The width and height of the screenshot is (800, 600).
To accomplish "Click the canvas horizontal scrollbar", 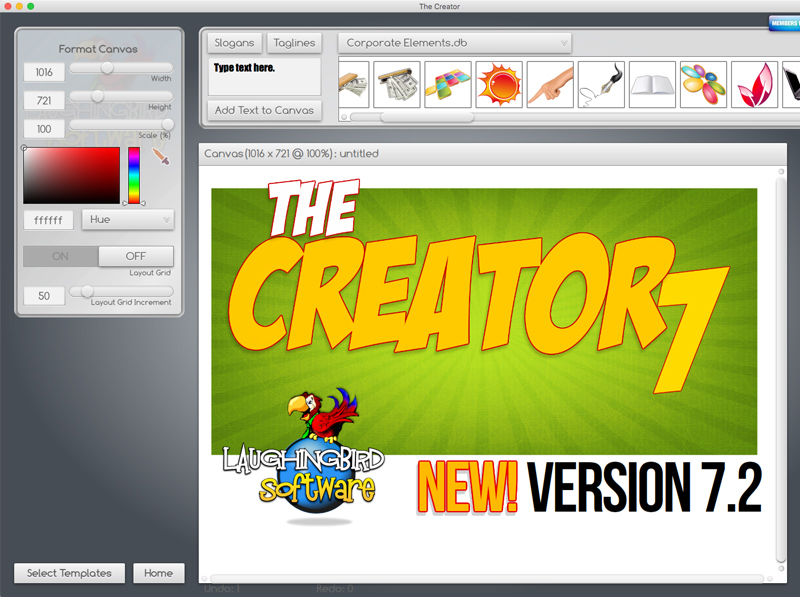I will (x=487, y=579).
